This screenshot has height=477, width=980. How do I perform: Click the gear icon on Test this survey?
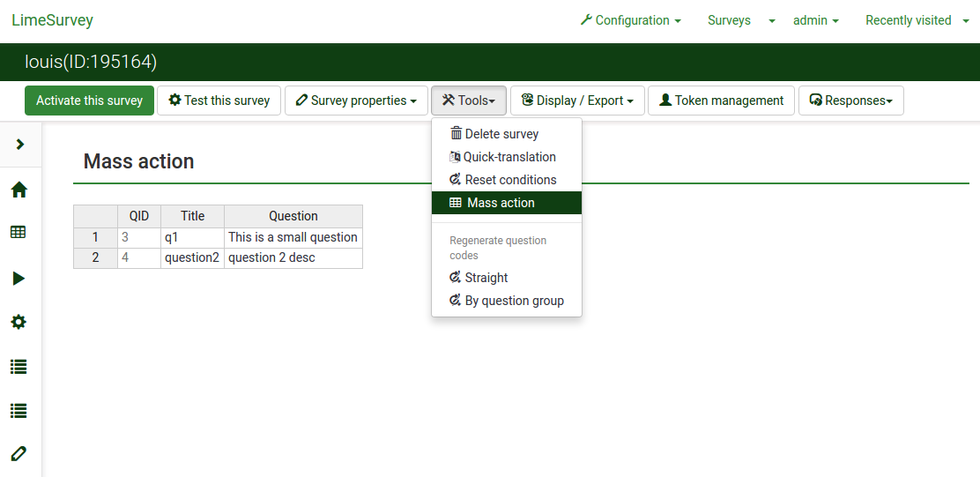(175, 100)
